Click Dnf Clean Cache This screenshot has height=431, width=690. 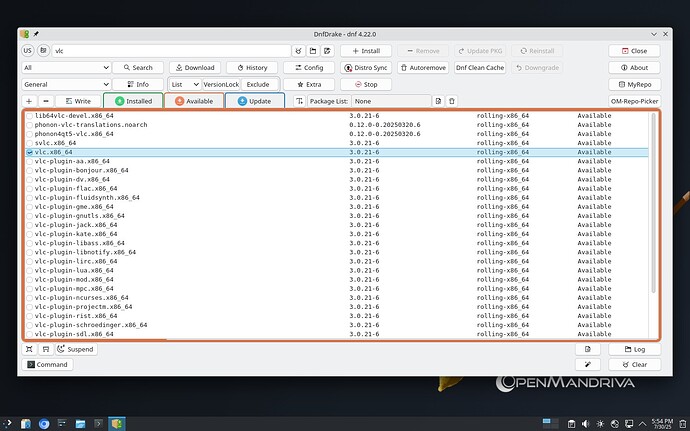pyautogui.click(x=480, y=68)
